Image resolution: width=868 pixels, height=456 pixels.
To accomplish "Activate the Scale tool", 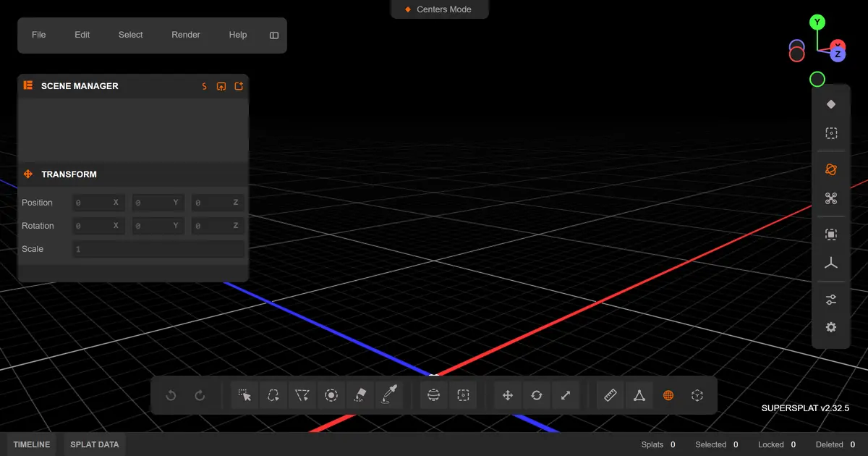I will pos(566,395).
